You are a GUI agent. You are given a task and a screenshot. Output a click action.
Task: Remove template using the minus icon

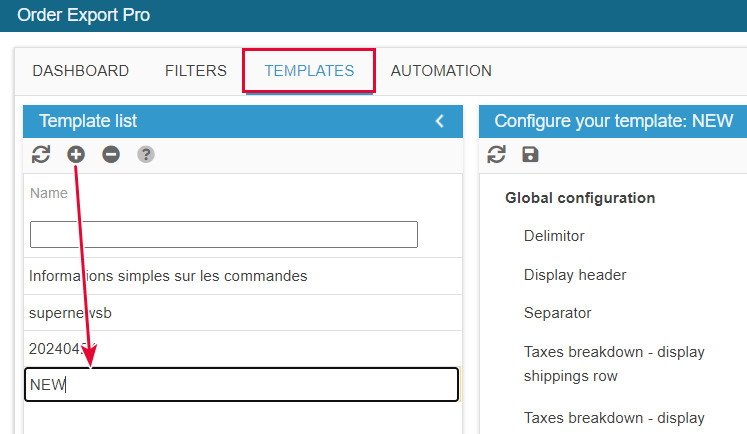pos(111,154)
